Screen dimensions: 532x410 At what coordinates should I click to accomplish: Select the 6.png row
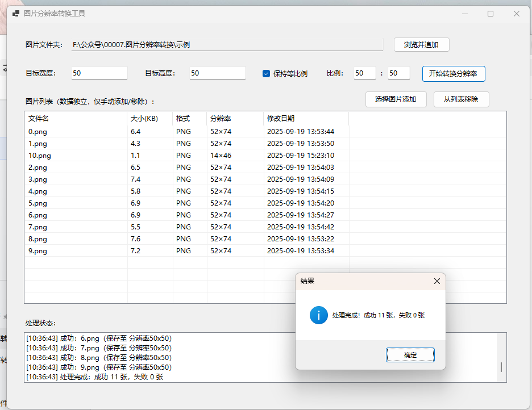click(265, 215)
